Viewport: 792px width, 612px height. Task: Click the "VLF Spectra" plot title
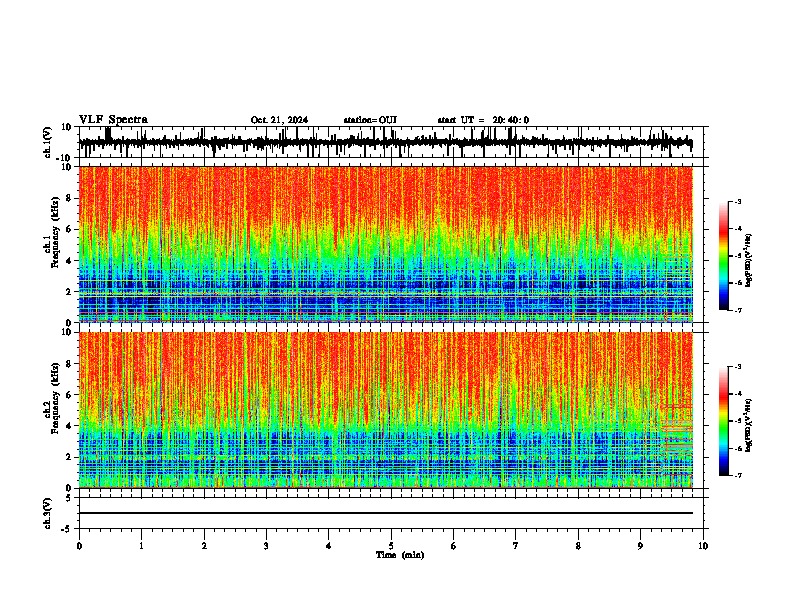coord(113,120)
